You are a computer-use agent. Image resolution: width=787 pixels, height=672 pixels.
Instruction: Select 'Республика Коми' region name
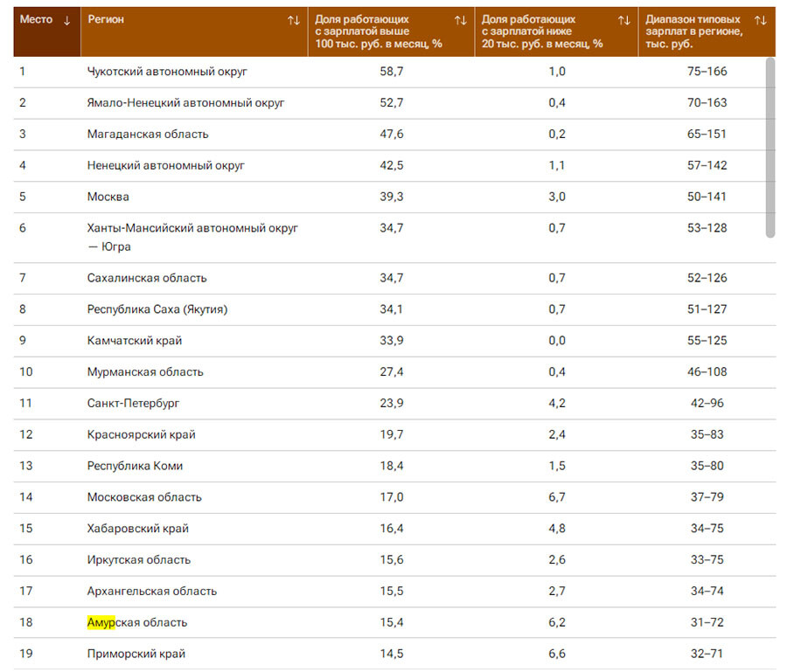(x=135, y=466)
